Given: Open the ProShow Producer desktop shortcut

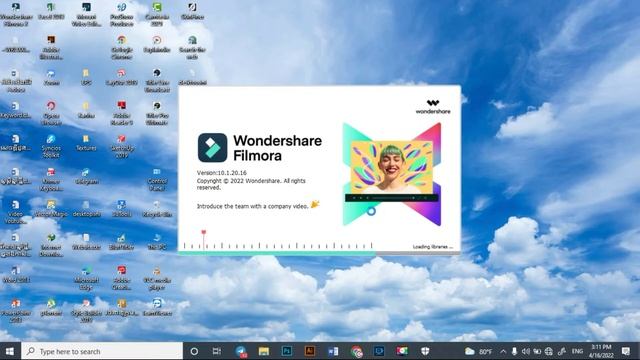Looking at the screenshot, I should (122, 14).
